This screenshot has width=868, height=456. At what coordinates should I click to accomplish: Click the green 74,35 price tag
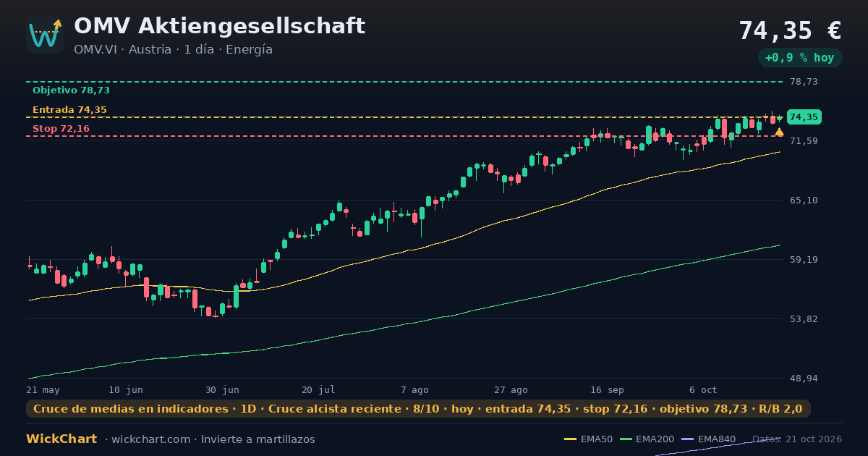[x=804, y=117]
